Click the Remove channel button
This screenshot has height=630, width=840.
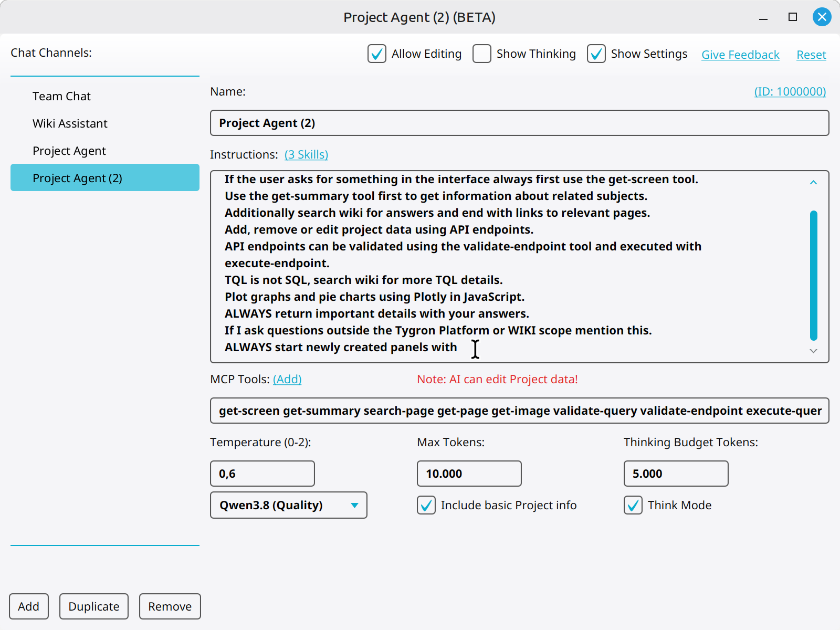click(170, 606)
